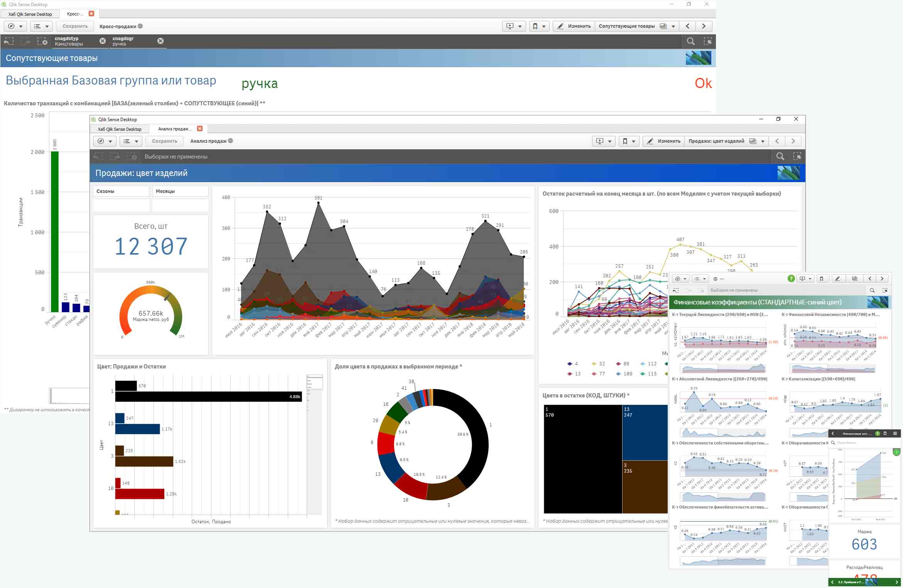Close the Анализ продаж tab

200,128
